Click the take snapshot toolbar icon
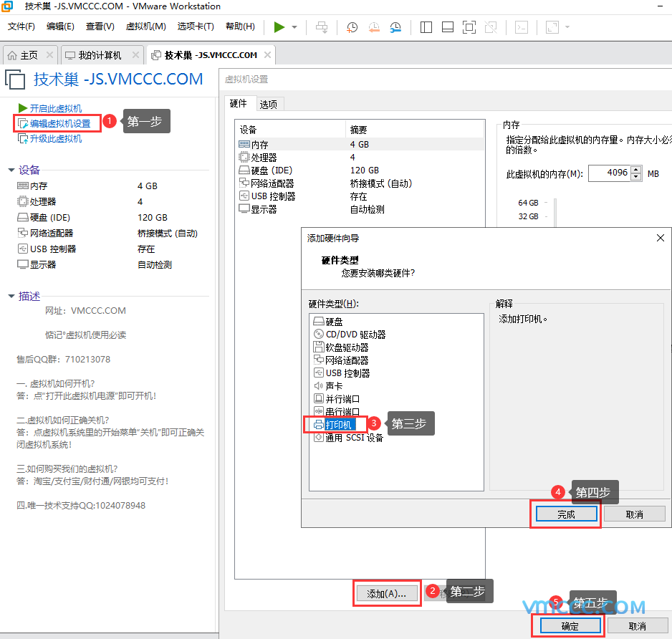 click(352, 27)
